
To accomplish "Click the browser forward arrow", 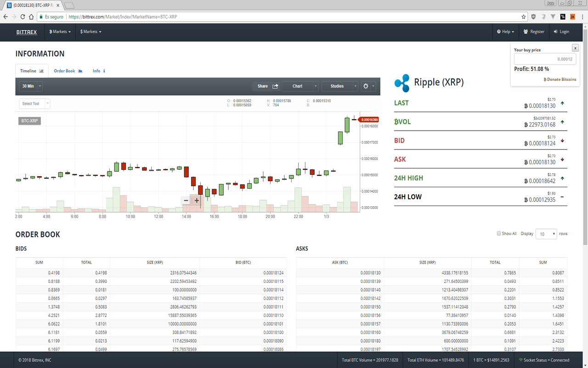I will pos(14,17).
